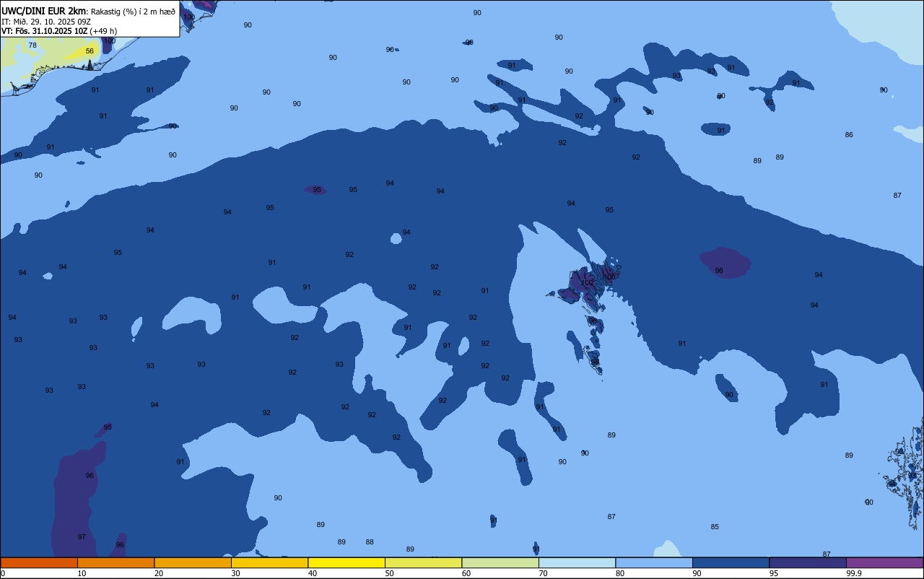Click the '30' legend tick label

click(235, 573)
